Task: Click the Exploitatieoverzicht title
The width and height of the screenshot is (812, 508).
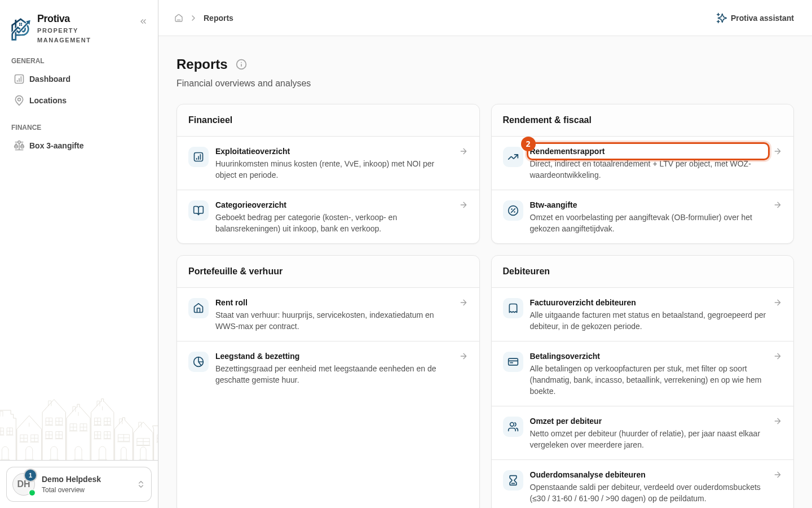Action: 253,151
